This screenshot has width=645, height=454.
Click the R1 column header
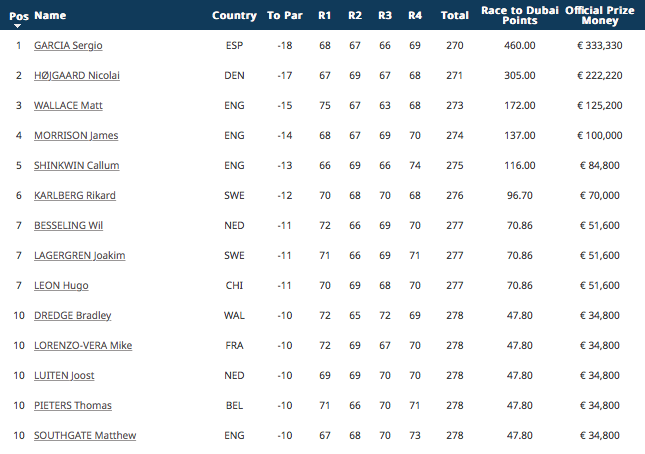pyautogui.click(x=325, y=16)
